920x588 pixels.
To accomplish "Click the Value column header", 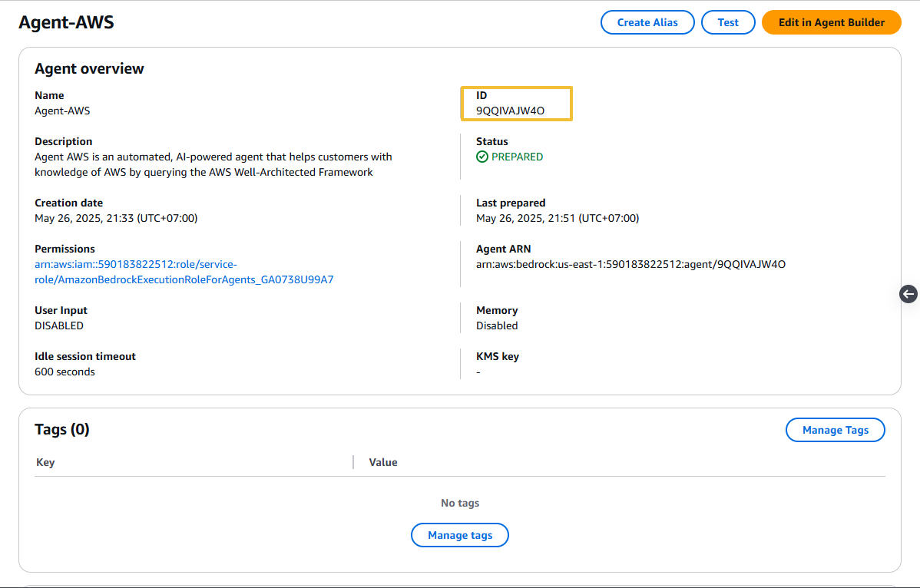I will (x=383, y=462).
